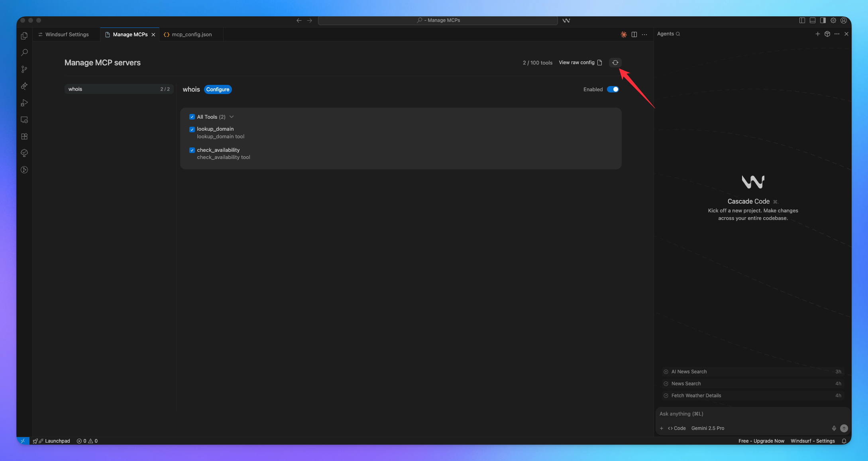Viewport: 868px width, 461px height.
Task: Open the Extensions sidebar icon
Action: point(24,136)
